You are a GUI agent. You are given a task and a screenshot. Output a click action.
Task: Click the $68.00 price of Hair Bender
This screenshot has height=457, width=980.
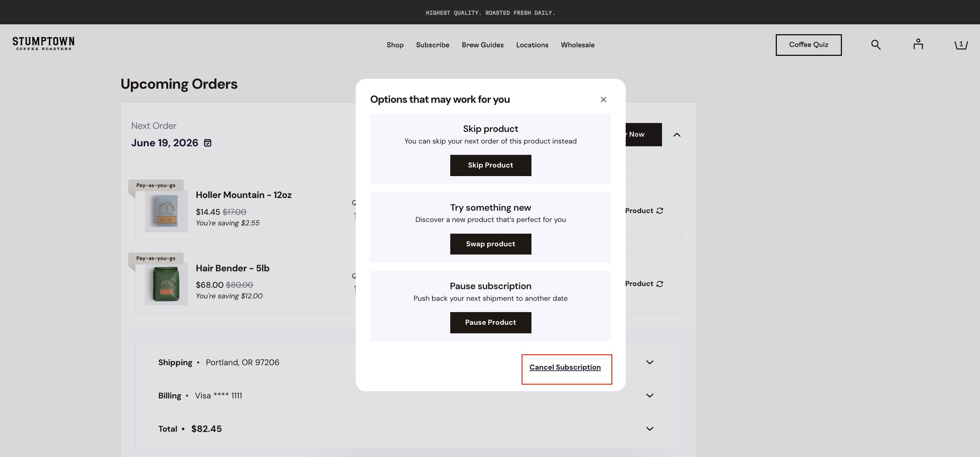210,285
